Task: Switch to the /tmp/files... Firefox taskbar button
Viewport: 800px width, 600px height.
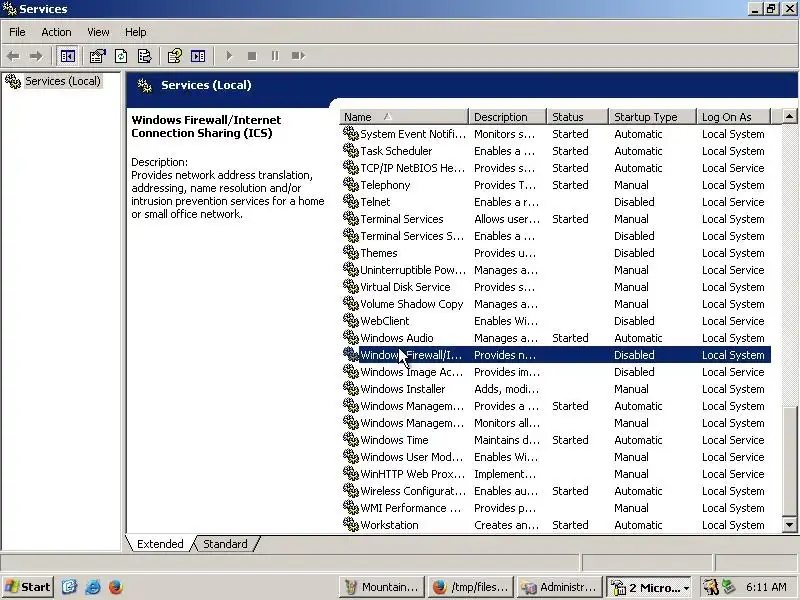Action: tap(470, 587)
